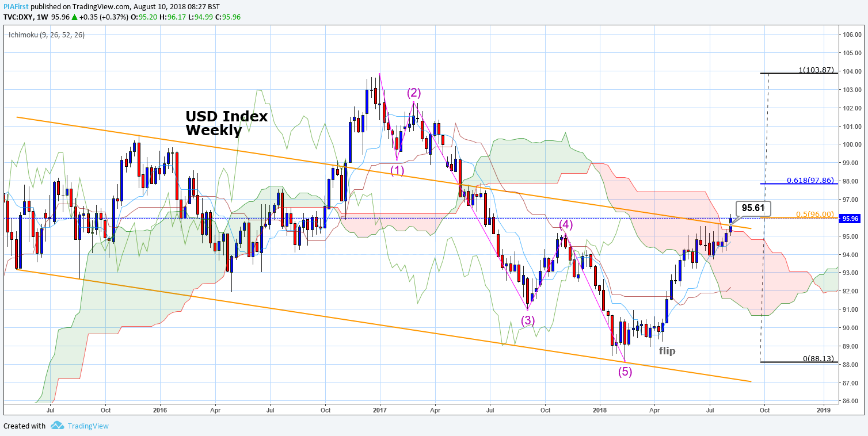Open the TradingView link at bottom
This screenshot has height=436, width=868.
87,426
